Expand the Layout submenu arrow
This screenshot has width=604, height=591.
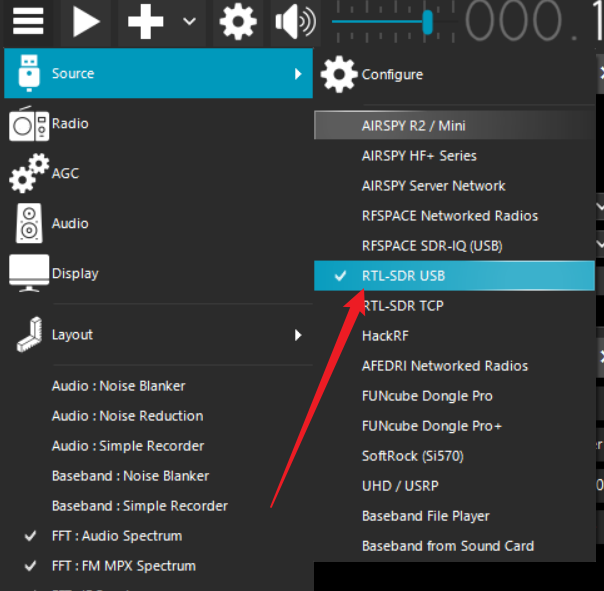pos(297,335)
